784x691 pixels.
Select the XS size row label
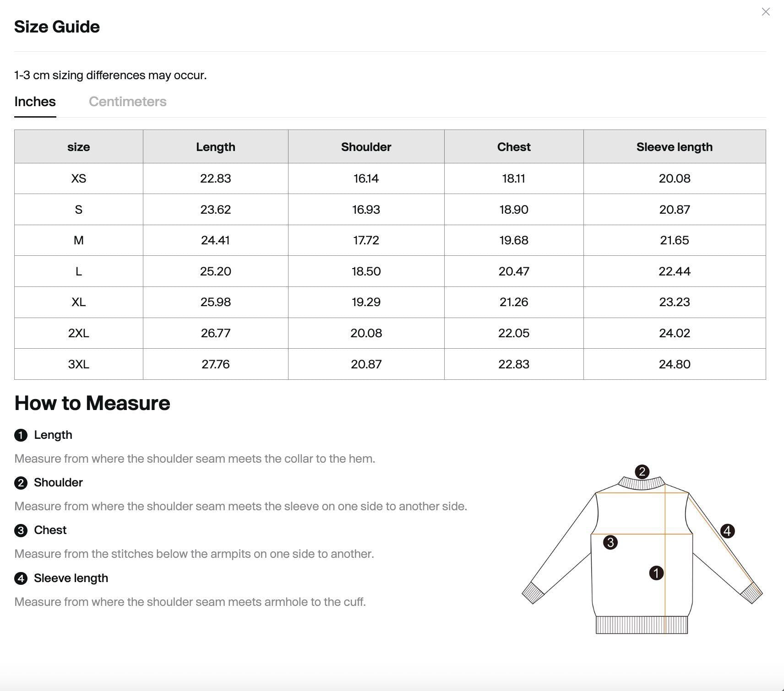(x=78, y=178)
